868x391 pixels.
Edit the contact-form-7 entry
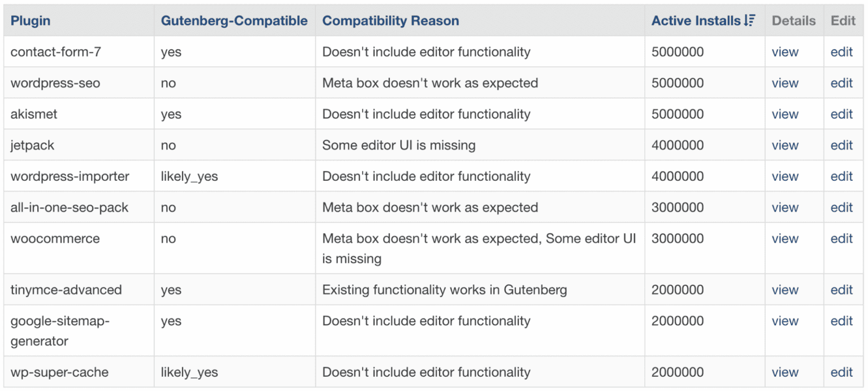point(842,51)
